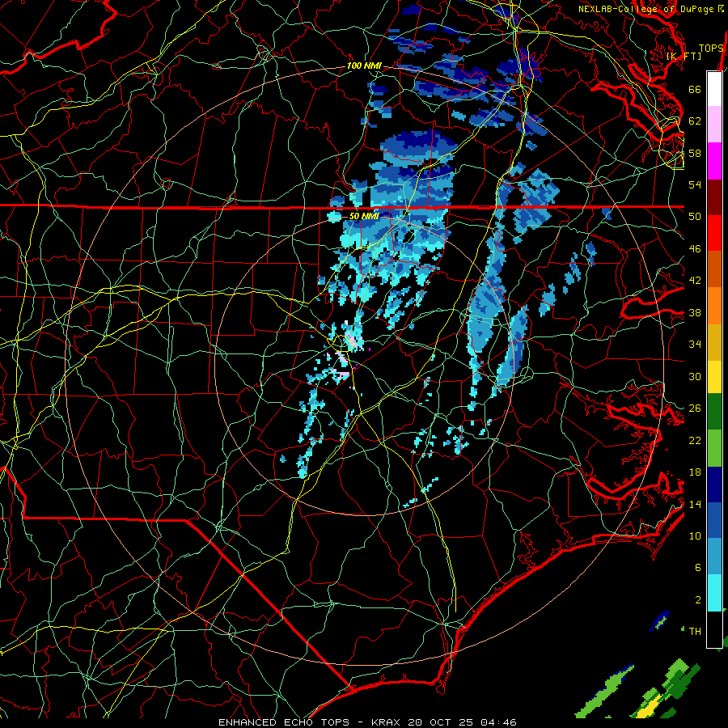
Task: Click the '38' legend value
Action: click(x=695, y=312)
